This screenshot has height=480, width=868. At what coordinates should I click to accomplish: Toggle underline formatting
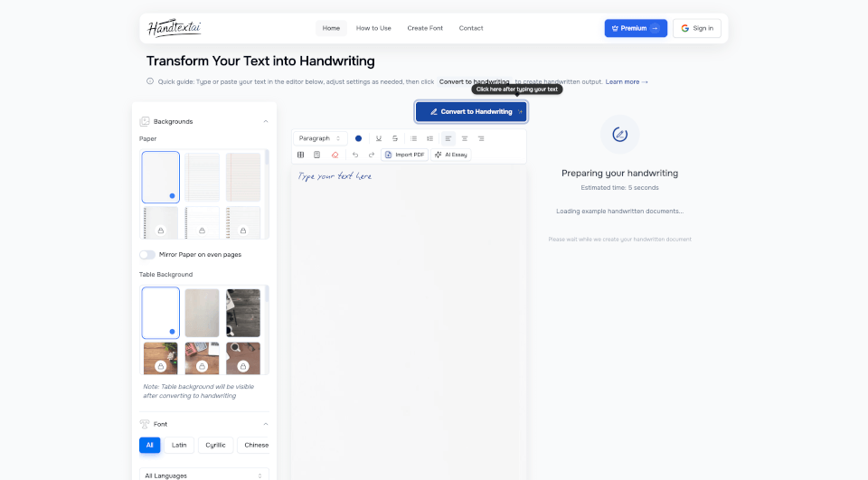click(x=379, y=138)
